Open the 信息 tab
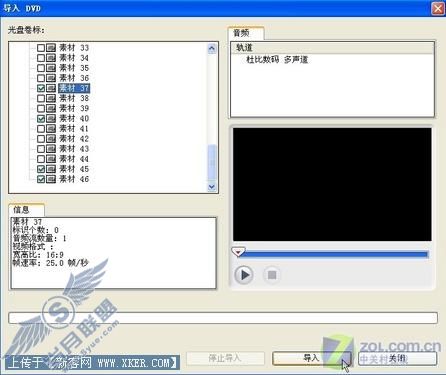This screenshot has width=446, height=375. pyautogui.click(x=26, y=210)
